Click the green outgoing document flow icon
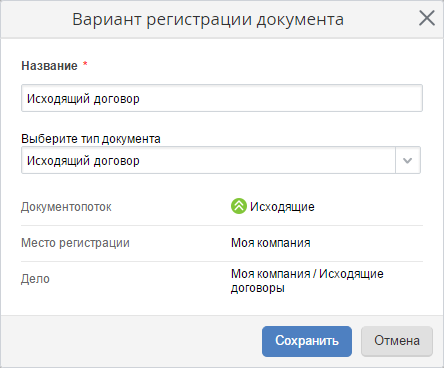 coord(239,206)
